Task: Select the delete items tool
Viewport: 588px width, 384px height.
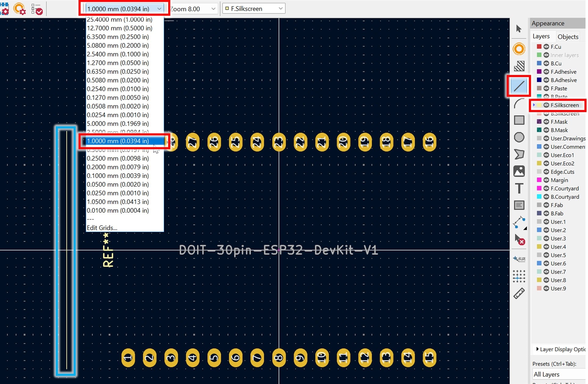Action: (x=519, y=240)
